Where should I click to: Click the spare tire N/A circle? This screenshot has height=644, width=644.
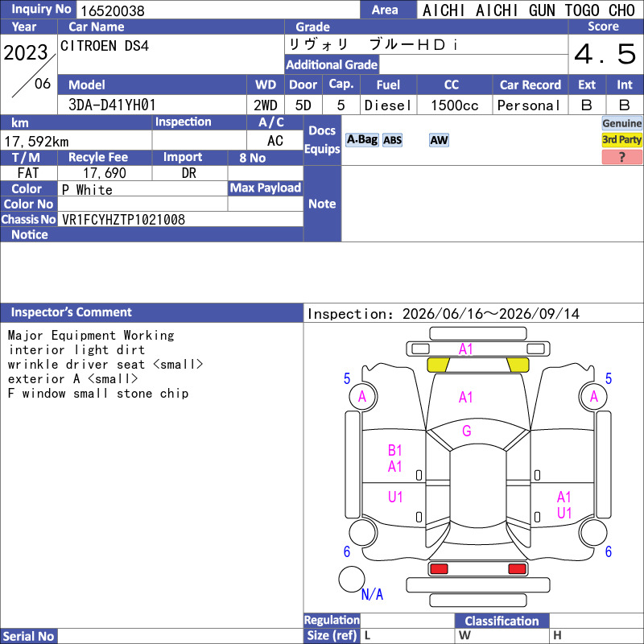coord(352,579)
